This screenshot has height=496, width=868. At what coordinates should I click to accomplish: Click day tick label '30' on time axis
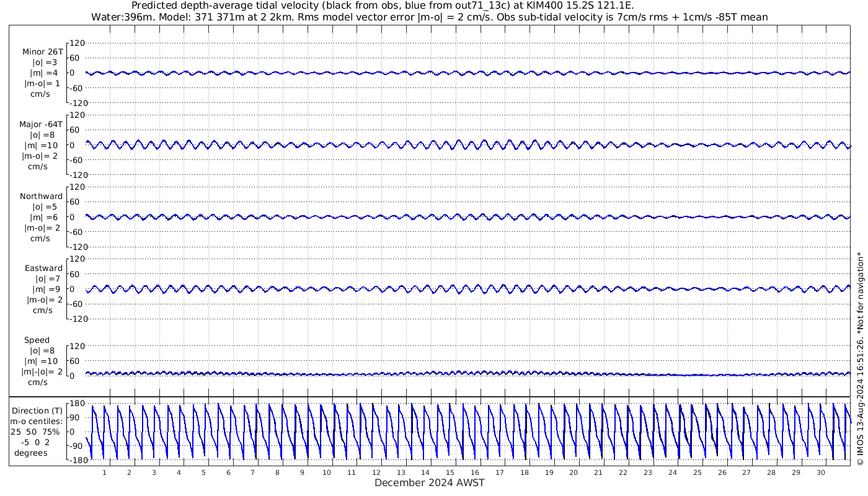[820, 472]
